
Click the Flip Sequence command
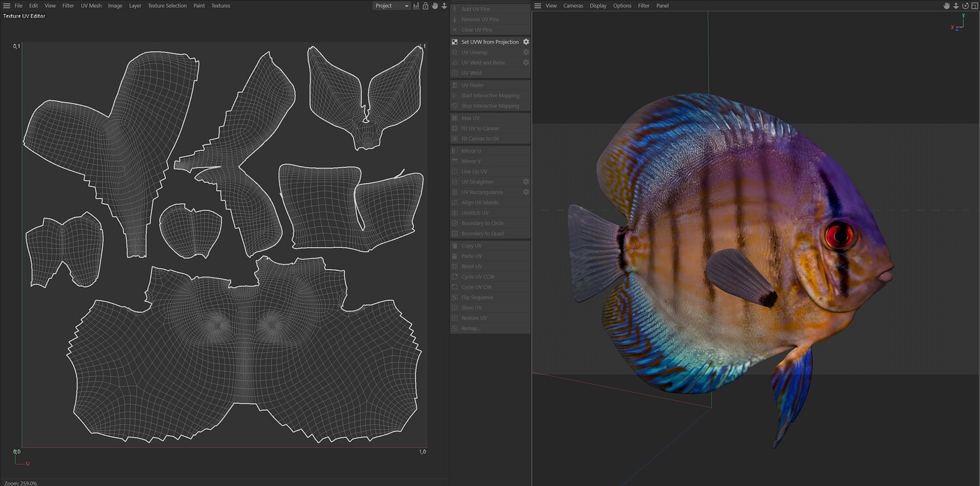tap(478, 298)
